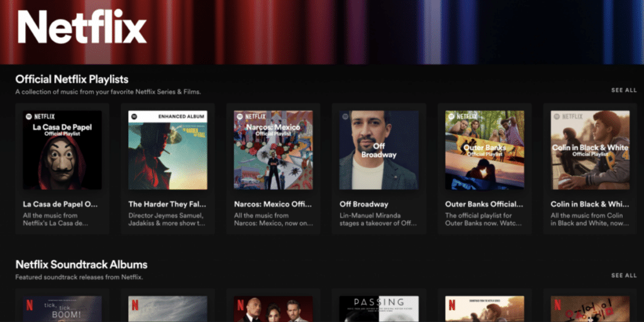Viewport: 644px width, 322px height.
Task: Click 'La Casa de Papel O...' title
Action: coord(60,204)
